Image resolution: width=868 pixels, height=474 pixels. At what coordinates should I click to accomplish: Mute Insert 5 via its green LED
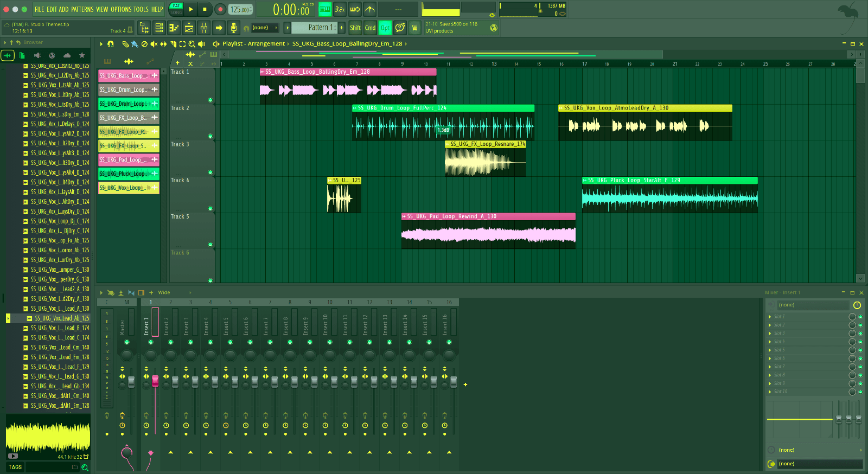(230, 342)
